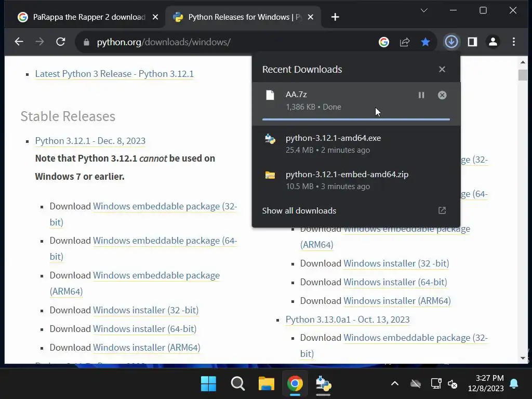Open right column Windows installer (64-bit)
The width and height of the screenshot is (532, 399).
pyautogui.click(x=395, y=282)
